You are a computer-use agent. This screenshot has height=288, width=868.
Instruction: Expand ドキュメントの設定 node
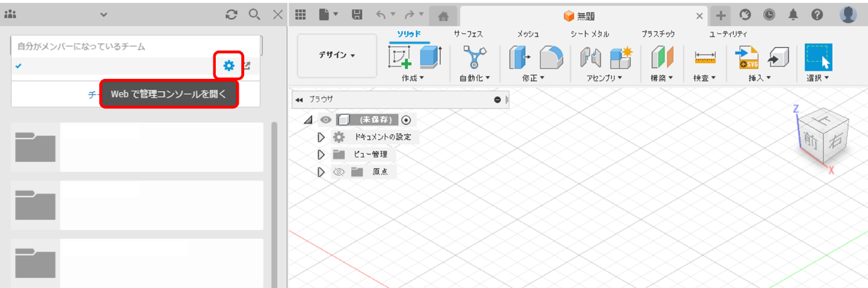321,137
